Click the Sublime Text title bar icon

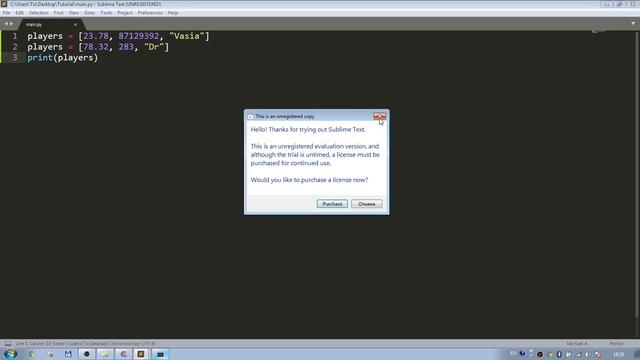point(4,4)
